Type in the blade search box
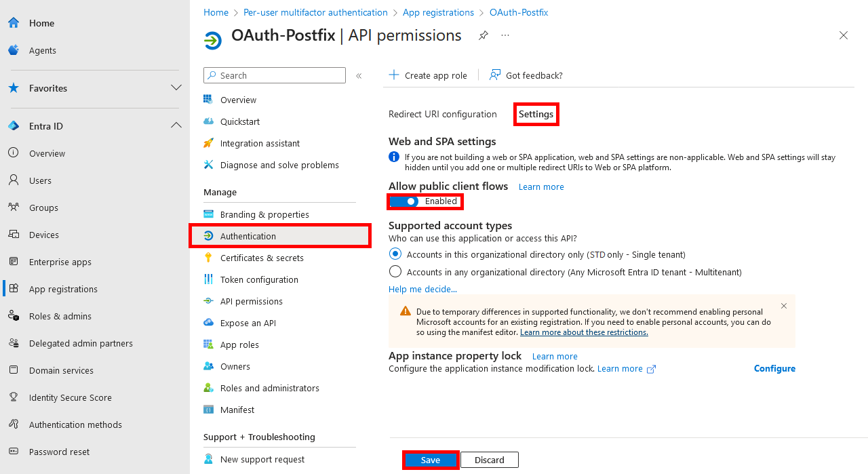 click(274, 75)
